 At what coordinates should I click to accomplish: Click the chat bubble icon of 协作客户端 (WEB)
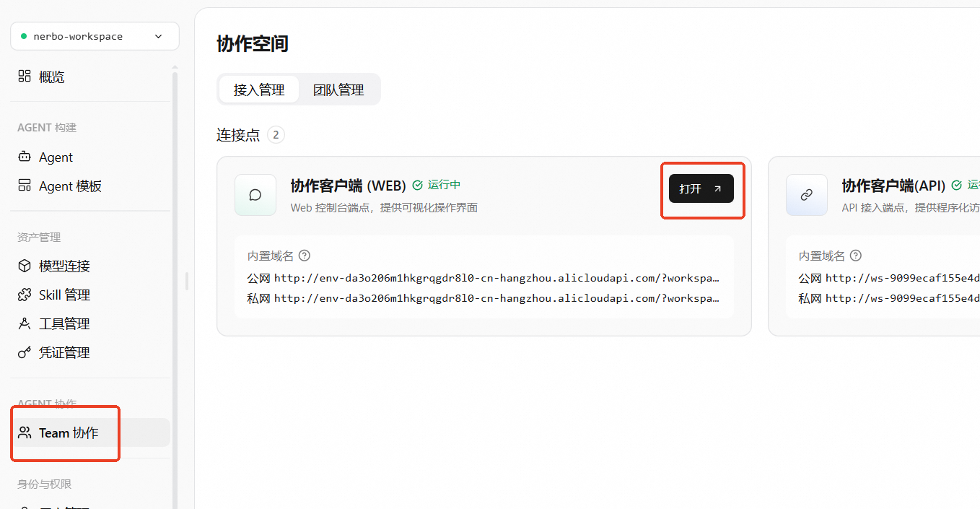pos(255,195)
